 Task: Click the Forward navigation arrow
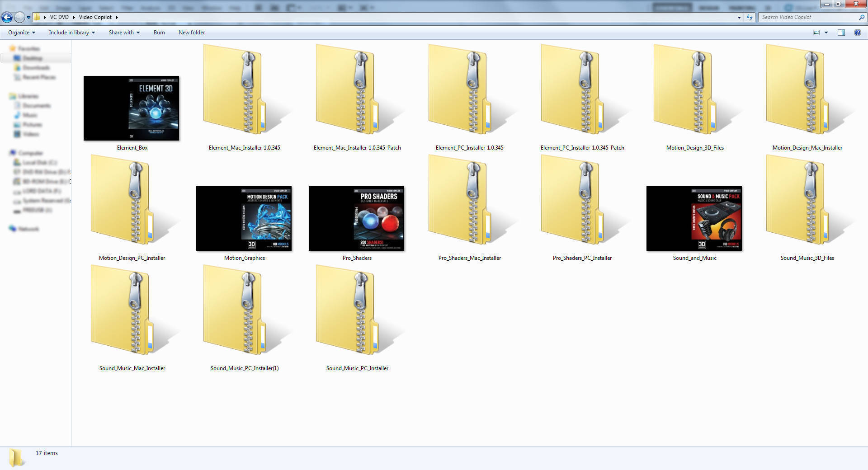point(19,17)
